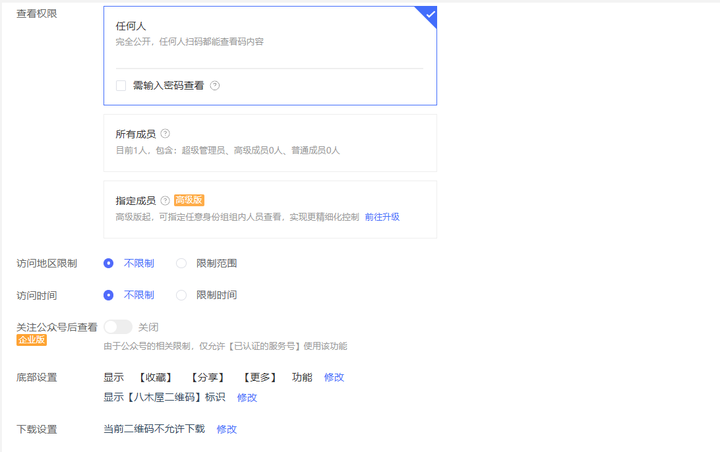Select the 所有成员 permission card
The width and height of the screenshot is (720, 452).
(270, 143)
